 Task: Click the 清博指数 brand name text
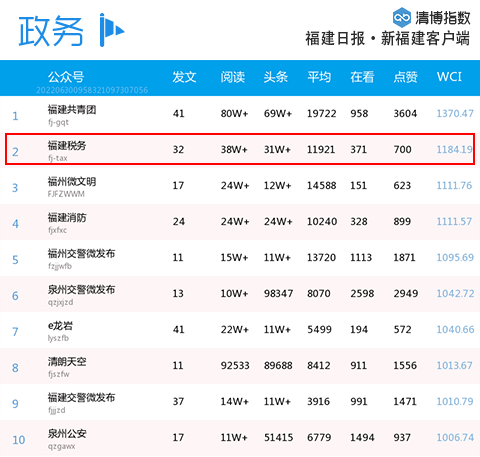443,18
